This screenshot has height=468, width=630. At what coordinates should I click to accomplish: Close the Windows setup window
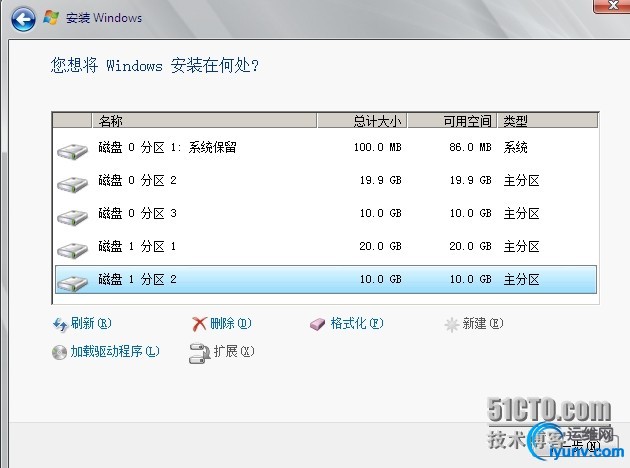point(612,6)
